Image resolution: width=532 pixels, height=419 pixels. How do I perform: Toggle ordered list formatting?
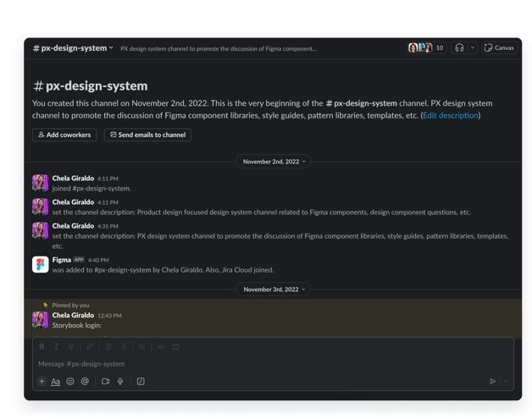108,346
